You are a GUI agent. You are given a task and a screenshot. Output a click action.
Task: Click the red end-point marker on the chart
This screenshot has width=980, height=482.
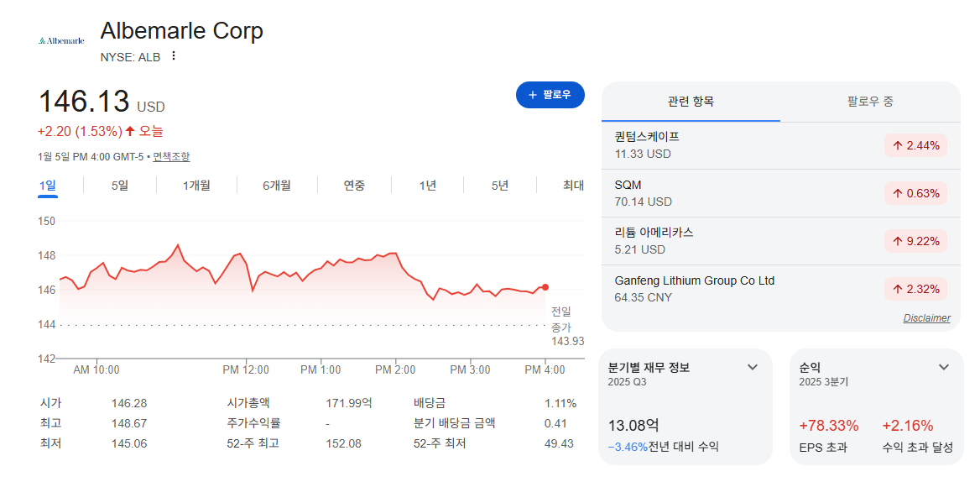point(545,287)
